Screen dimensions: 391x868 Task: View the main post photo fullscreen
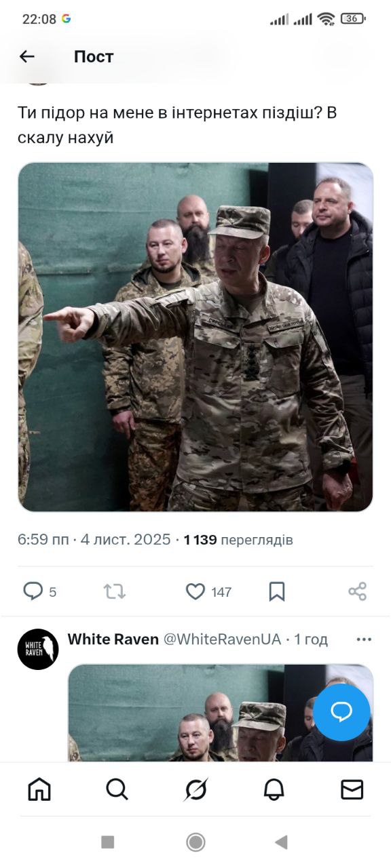coord(195,337)
